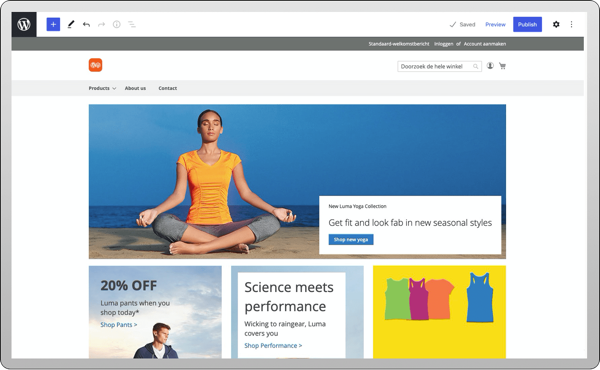Viewport: 600px width, 370px height.
Task: Click the orange Luma store logo
Action: tap(95, 65)
